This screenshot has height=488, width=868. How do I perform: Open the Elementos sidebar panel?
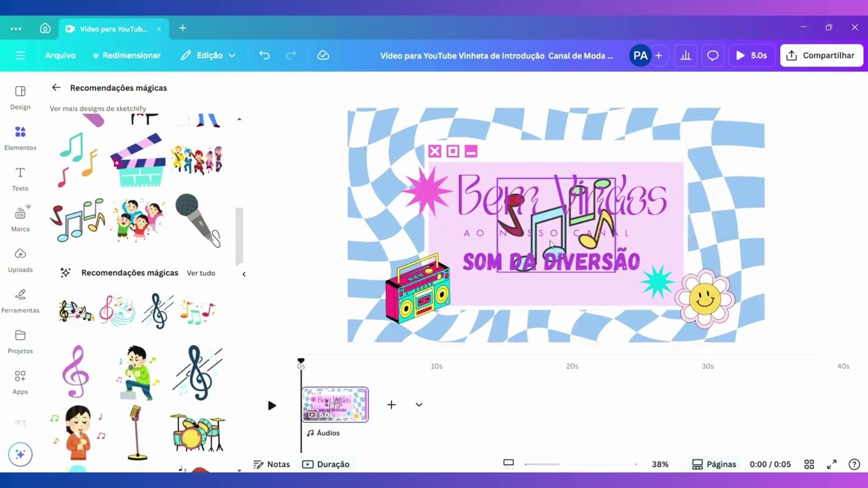pos(20,138)
